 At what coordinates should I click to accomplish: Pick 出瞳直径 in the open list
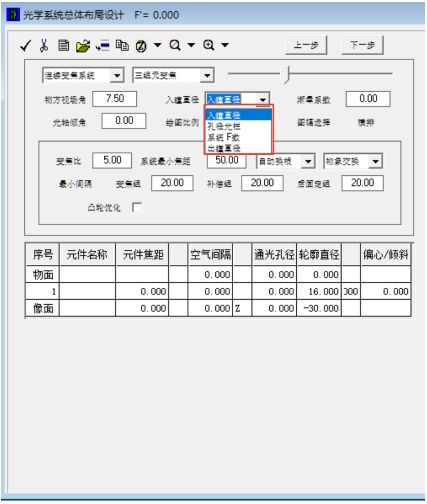pyautogui.click(x=224, y=148)
